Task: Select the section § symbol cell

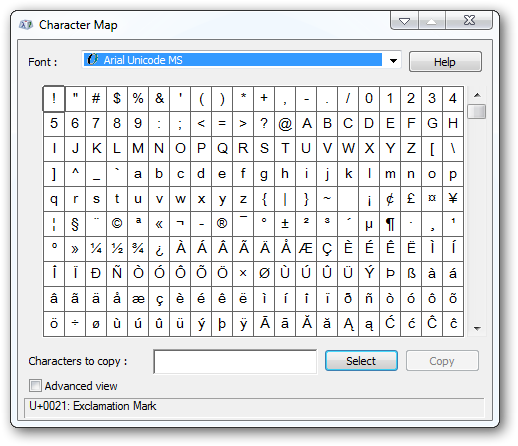Action: point(75,224)
